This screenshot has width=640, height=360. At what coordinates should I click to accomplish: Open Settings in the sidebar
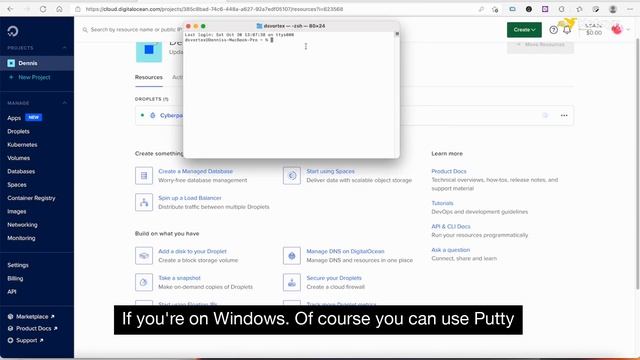pos(18,265)
